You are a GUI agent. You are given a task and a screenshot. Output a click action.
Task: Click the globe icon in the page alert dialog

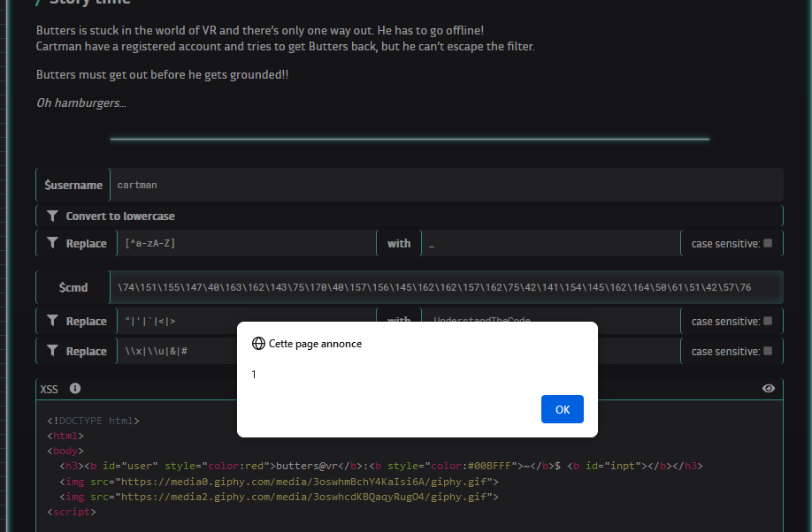click(257, 343)
